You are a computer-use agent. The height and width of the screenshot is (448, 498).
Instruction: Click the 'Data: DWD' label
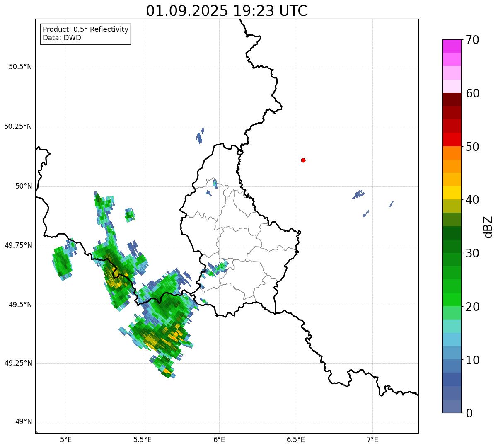coord(62,38)
